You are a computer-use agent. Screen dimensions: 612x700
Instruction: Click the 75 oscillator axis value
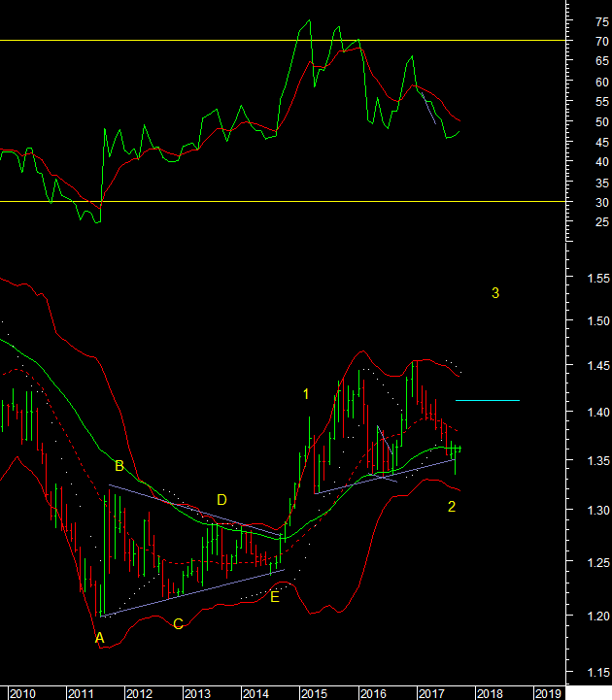pos(602,22)
